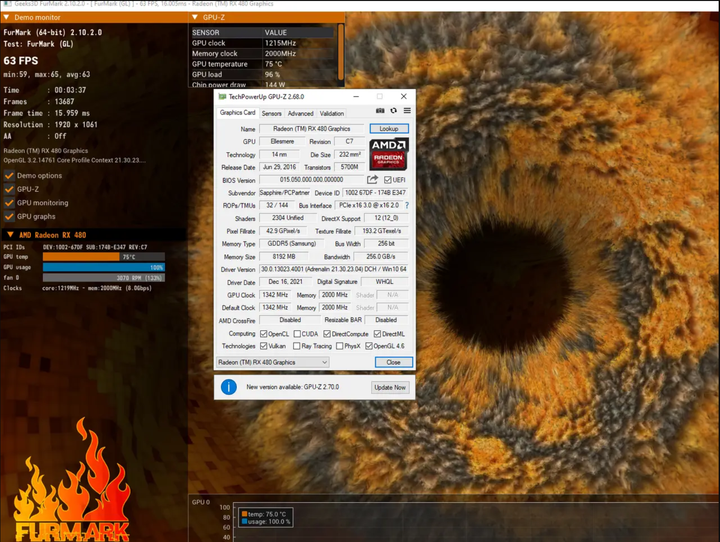Viewport: 720px width, 542px height.
Task: Click the FurMark flame logo
Action: coord(72,480)
